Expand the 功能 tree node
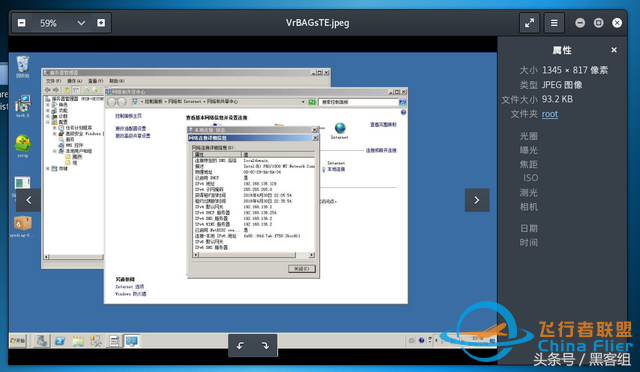The image size is (640, 372). (x=48, y=111)
